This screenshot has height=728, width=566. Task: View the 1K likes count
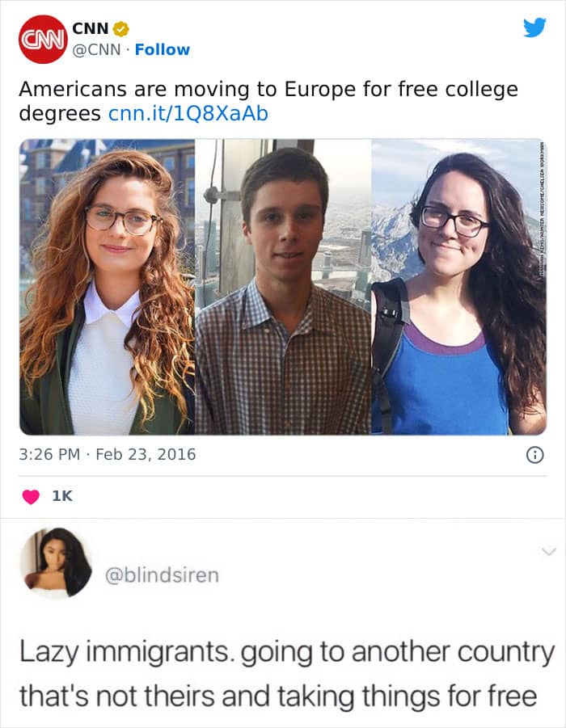click(62, 496)
